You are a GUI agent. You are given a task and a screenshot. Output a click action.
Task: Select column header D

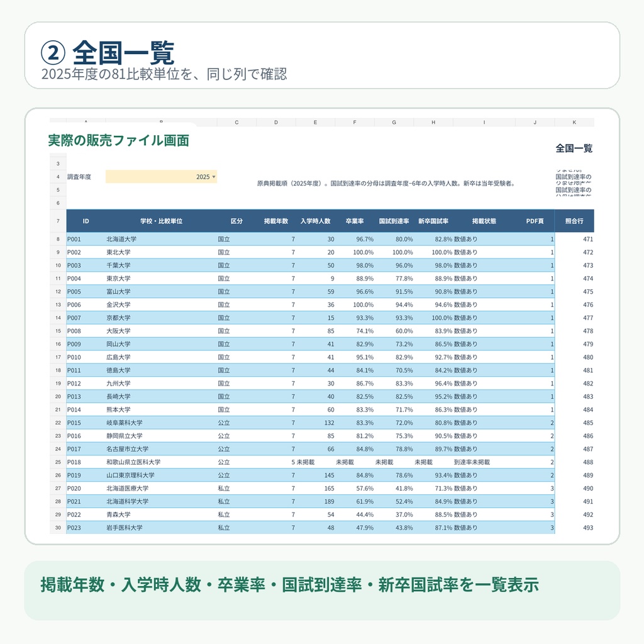tap(276, 123)
